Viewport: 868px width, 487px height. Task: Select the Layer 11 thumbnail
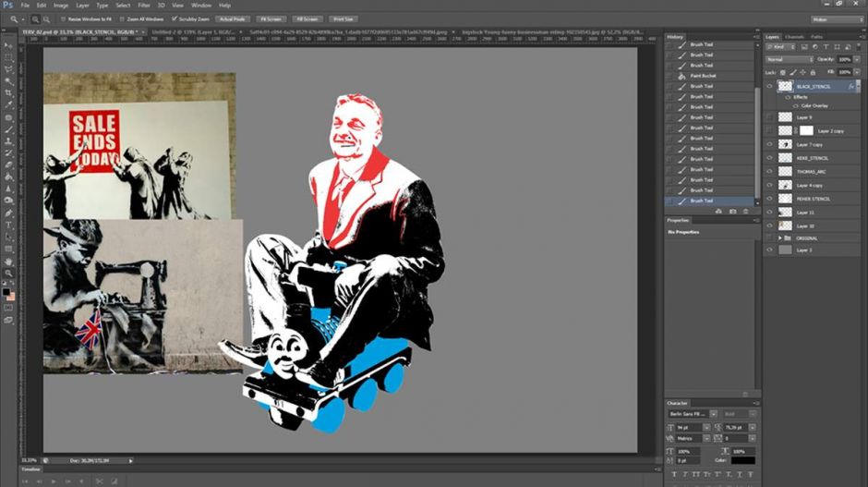point(785,213)
